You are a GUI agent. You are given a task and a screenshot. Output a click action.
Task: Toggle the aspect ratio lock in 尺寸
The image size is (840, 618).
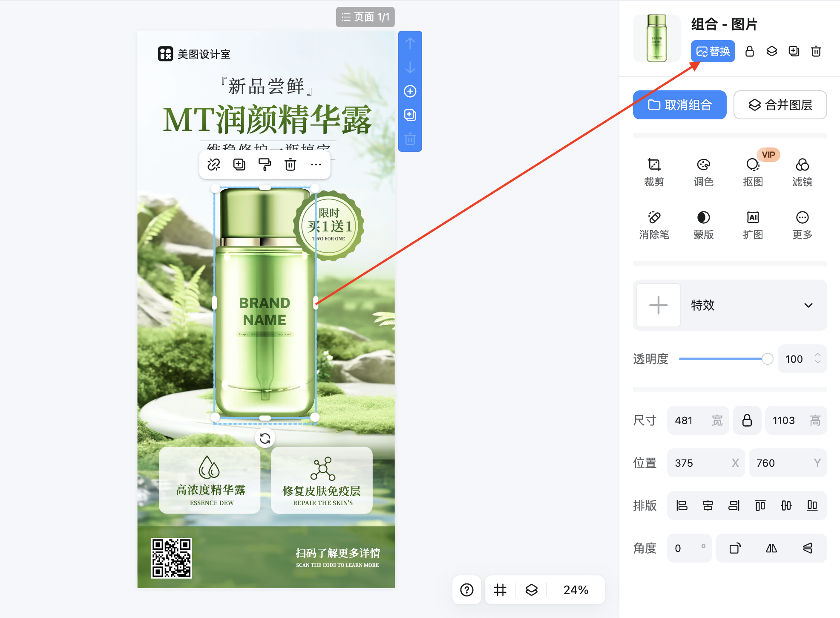pos(747,420)
